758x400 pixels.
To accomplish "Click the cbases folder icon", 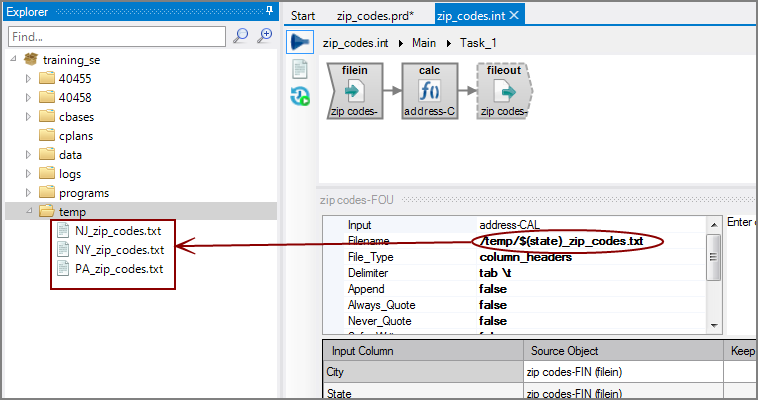I will [47, 116].
